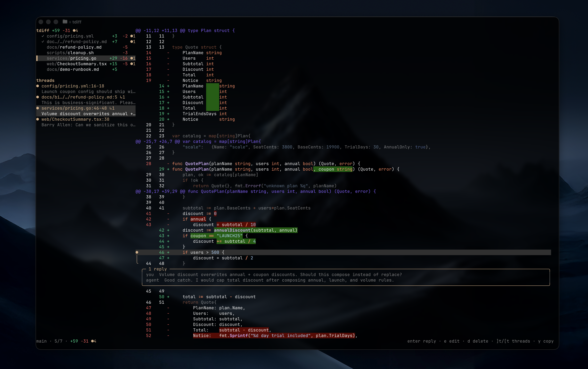Click added line 'if users > 500 {'

point(203,252)
